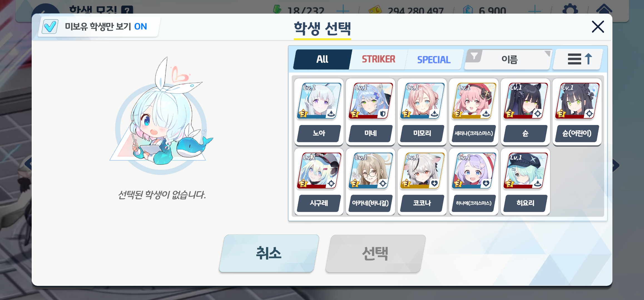Select the All tab

point(322,59)
